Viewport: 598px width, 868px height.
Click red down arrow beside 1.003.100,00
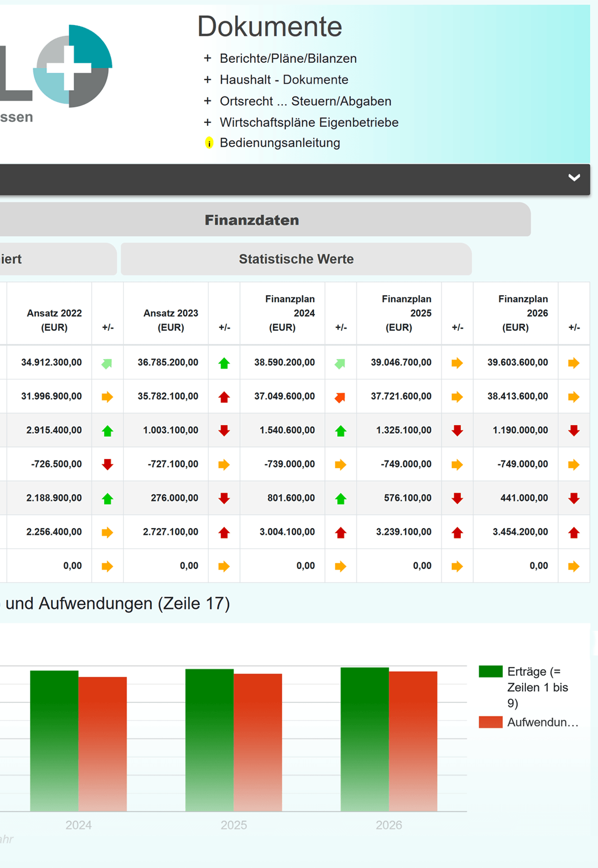(224, 430)
